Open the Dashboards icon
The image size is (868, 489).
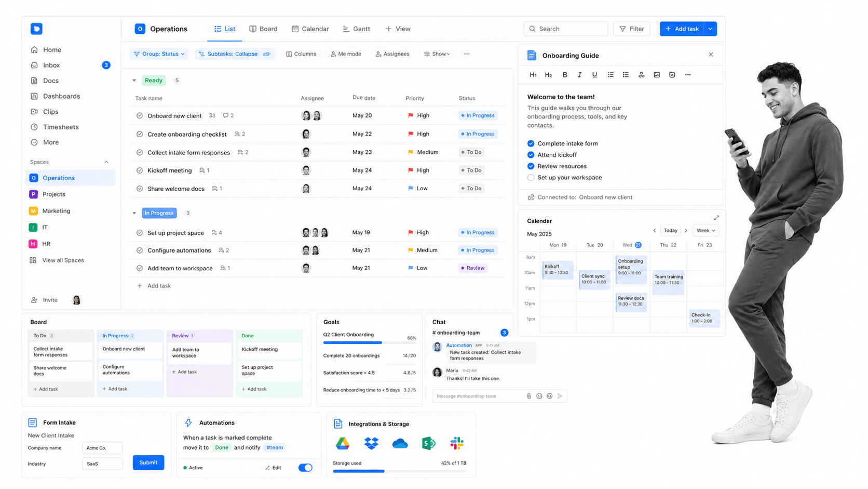click(x=34, y=96)
